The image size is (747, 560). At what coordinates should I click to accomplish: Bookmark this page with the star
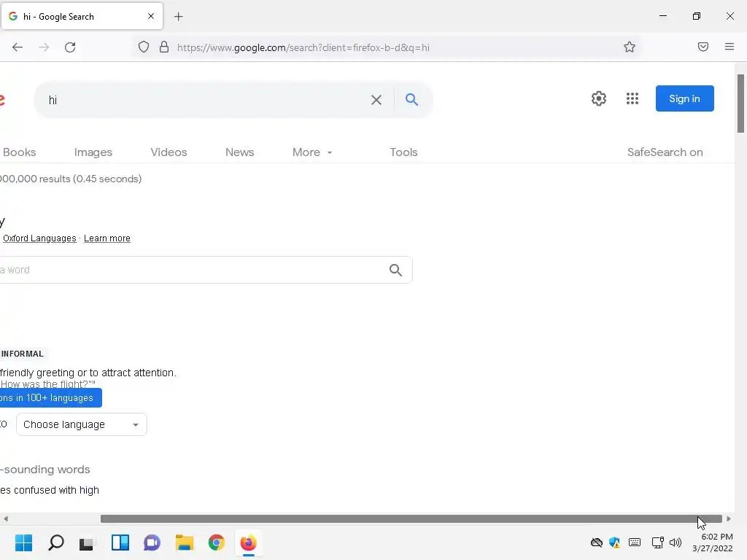pos(630,47)
